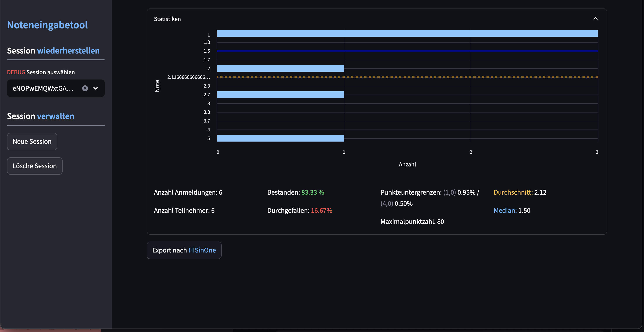
Task: Click the Neue Session button
Action: click(x=32, y=142)
